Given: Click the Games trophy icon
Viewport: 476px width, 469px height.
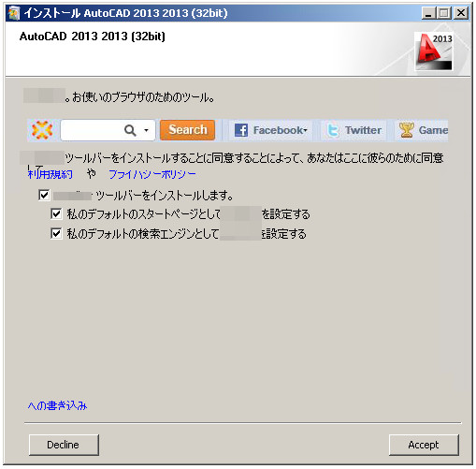Looking at the screenshot, I should tap(407, 130).
